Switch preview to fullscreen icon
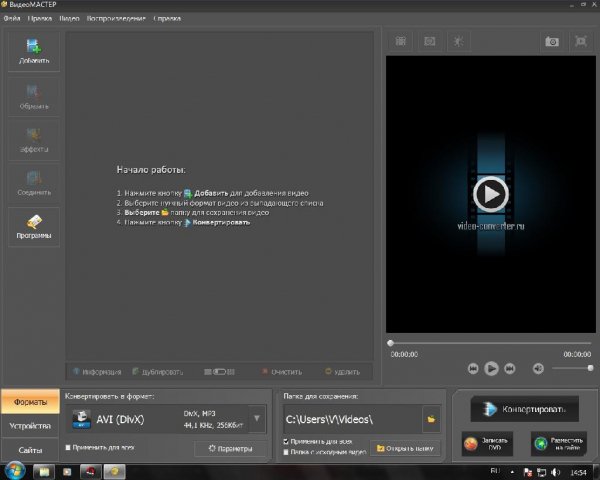The image size is (600, 480). [580, 41]
